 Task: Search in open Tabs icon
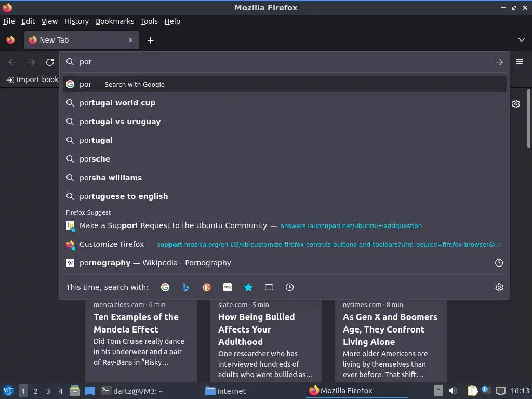269,287
